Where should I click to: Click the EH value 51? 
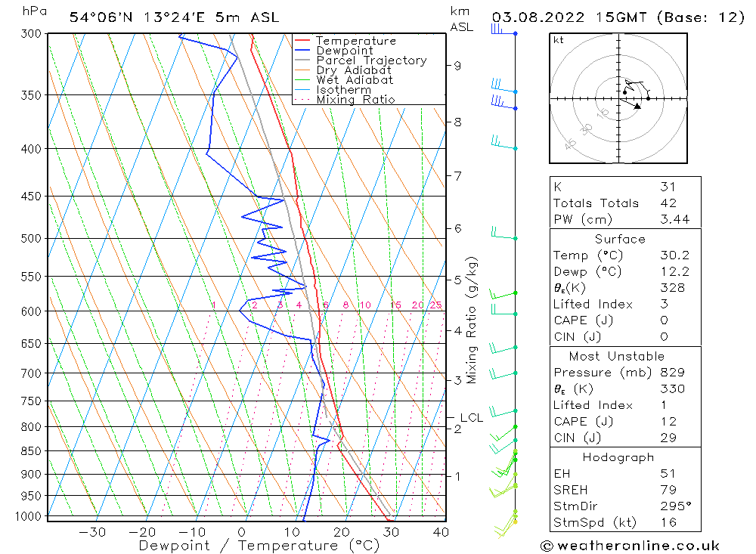click(x=668, y=473)
